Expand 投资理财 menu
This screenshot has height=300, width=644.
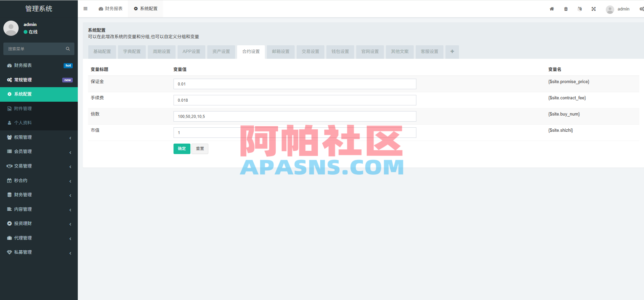click(x=39, y=223)
